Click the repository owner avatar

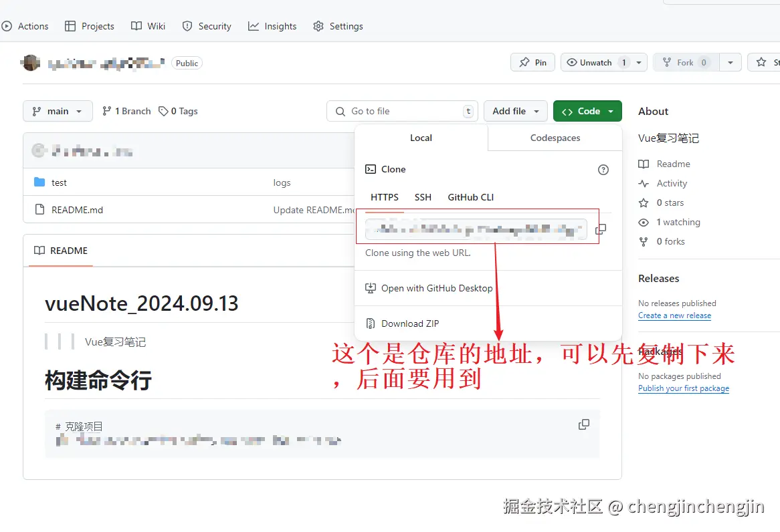click(31, 63)
